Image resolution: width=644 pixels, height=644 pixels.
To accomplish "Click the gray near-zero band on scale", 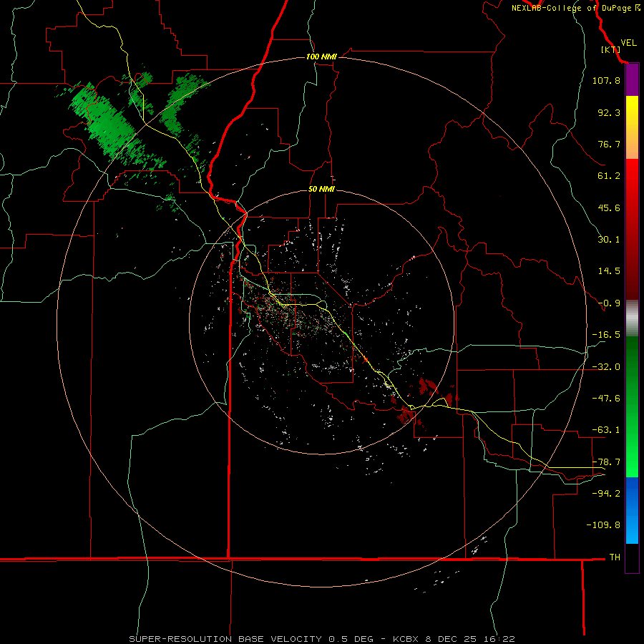I will (x=632, y=318).
